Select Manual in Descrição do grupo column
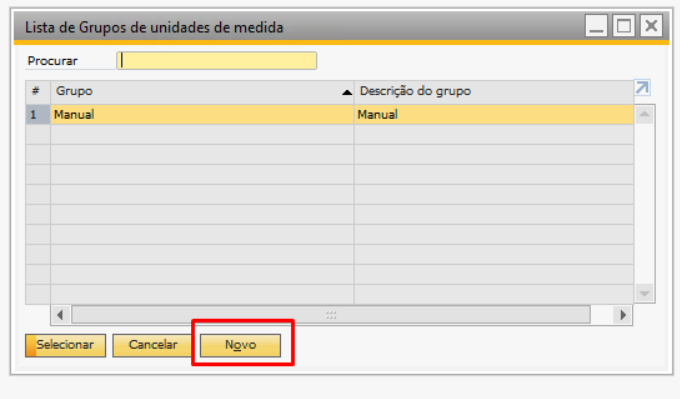The height and width of the screenshot is (399, 680). [494, 114]
